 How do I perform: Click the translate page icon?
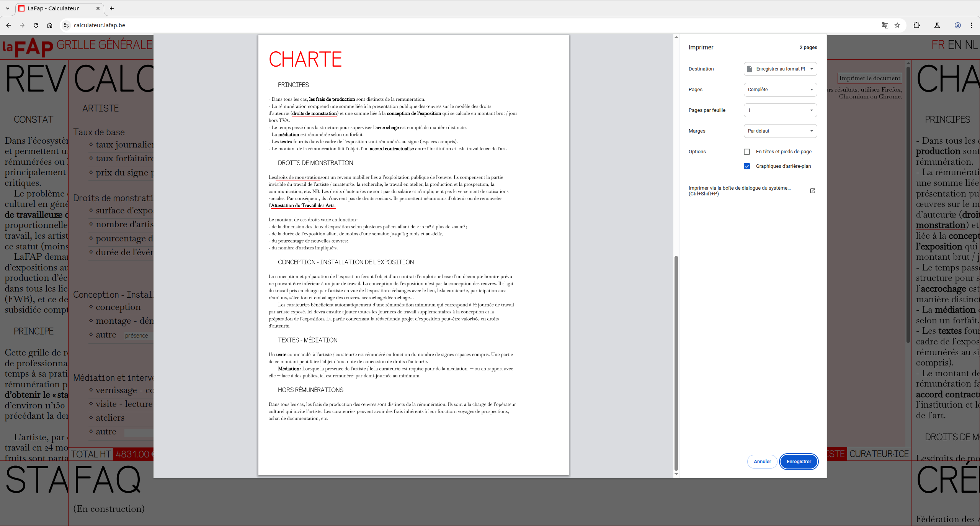885,25
